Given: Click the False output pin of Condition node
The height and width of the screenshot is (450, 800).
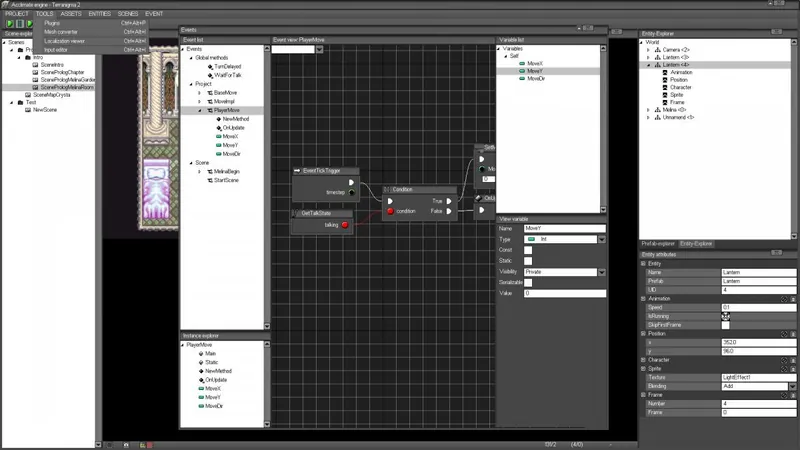Looking at the screenshot, I should coord(449,211).
